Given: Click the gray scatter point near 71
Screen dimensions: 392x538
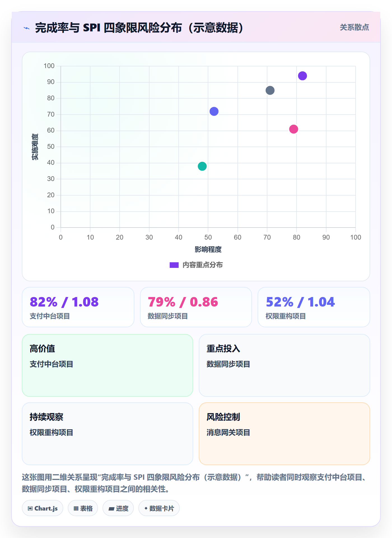Looking at the screenshot, I should [270, 91].
